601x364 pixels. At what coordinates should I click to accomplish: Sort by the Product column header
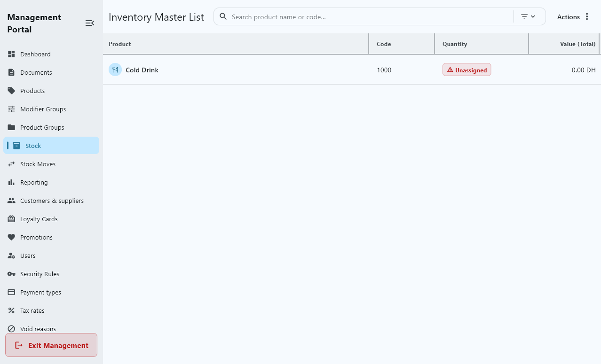click(x=236, y=44)
